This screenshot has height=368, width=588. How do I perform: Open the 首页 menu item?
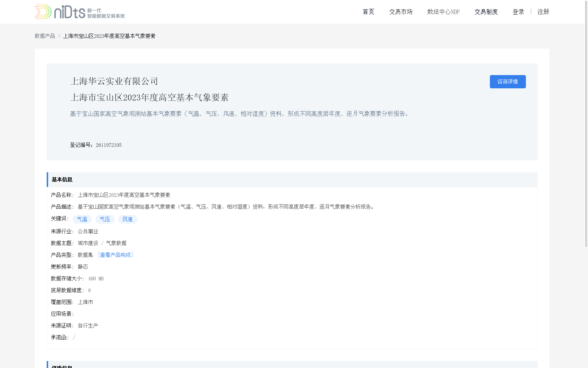pyautogui.click(x=368, y=12)
